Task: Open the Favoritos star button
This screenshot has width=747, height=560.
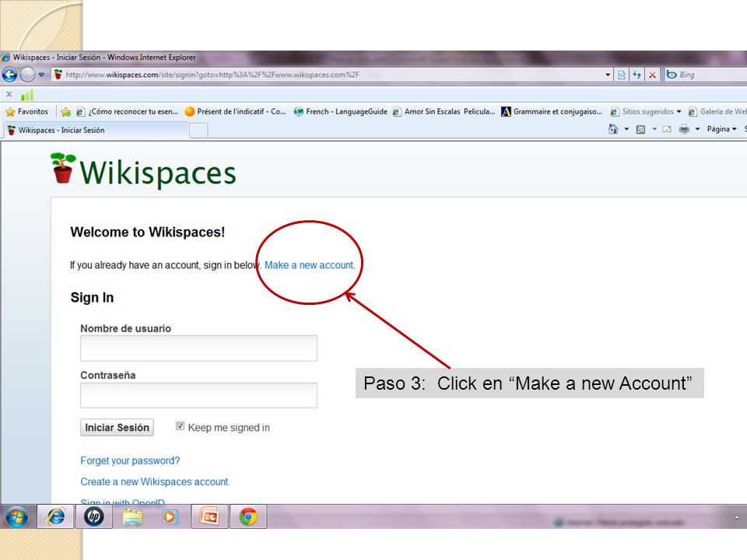Action: (27, 111)
